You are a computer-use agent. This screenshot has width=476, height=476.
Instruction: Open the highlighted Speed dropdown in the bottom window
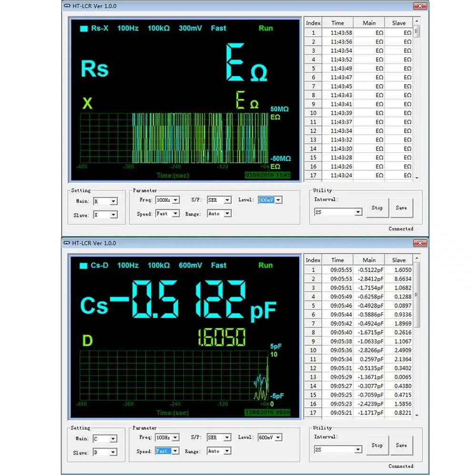pyautogui.click(x=175, y=451)
